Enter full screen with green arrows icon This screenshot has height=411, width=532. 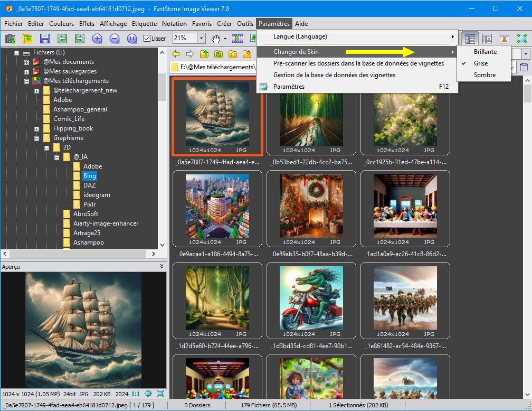coord(522,39)
